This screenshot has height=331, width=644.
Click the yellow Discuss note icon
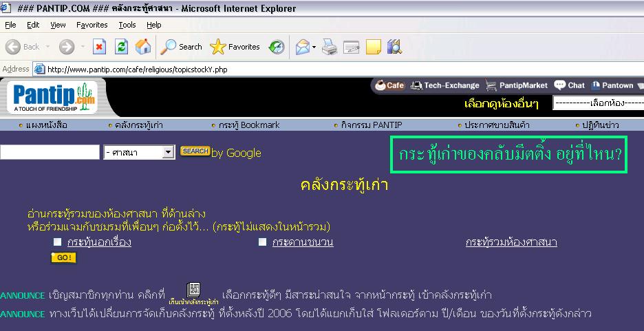(x=374, y=47)
